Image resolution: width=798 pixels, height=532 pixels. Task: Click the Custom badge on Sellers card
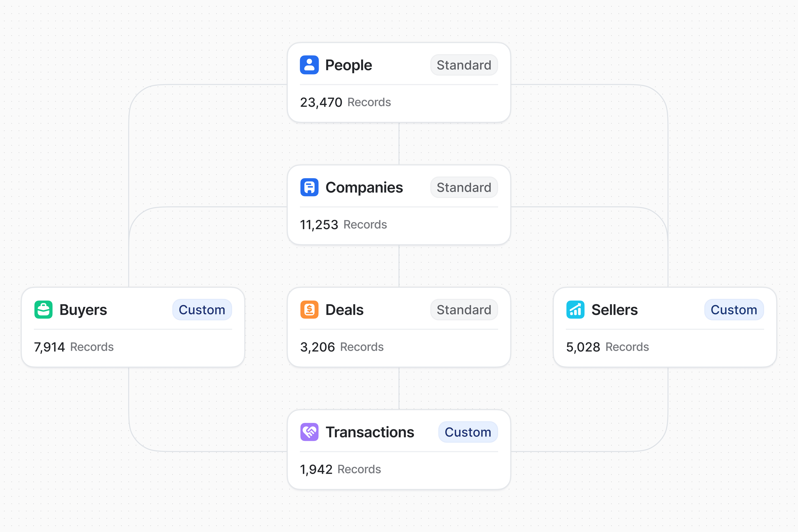pyautogui.click(x=734, y=309)
